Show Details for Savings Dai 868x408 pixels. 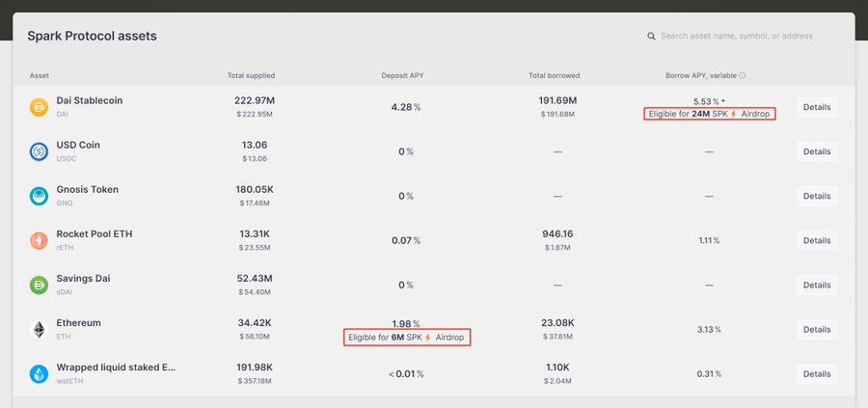tap(816, 285)
